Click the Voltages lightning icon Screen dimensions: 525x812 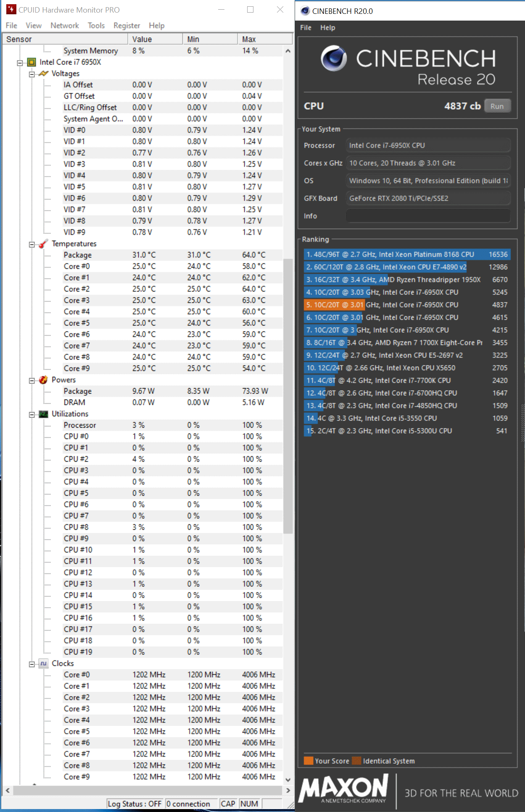coord(43,74)
